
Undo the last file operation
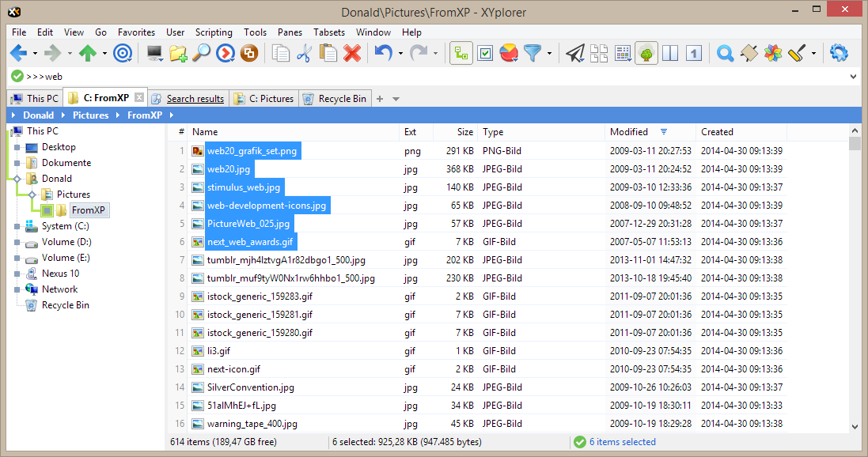(x=384, y=53)
